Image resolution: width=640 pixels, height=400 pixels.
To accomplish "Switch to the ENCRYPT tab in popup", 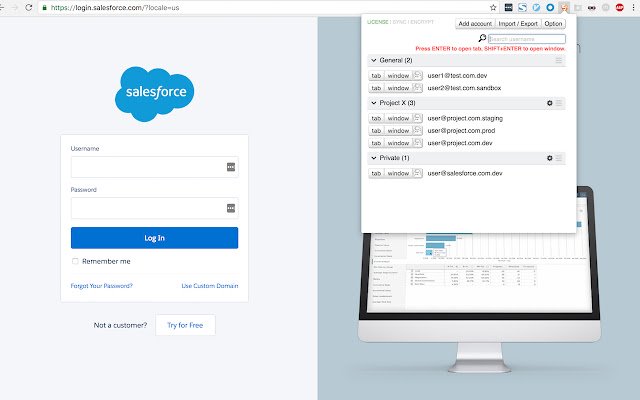I will coord(422,22).
